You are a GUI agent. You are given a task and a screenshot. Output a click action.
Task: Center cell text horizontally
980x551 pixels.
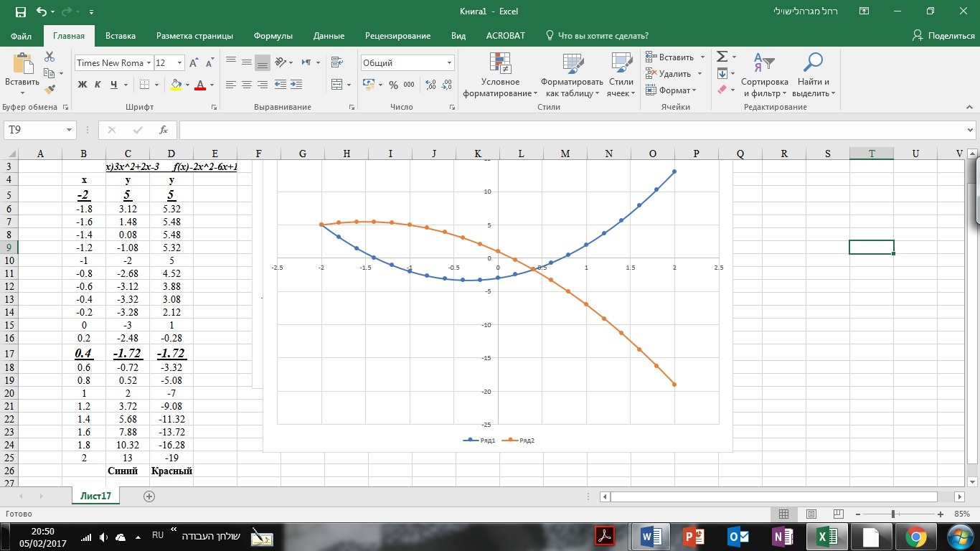(247, 85)
